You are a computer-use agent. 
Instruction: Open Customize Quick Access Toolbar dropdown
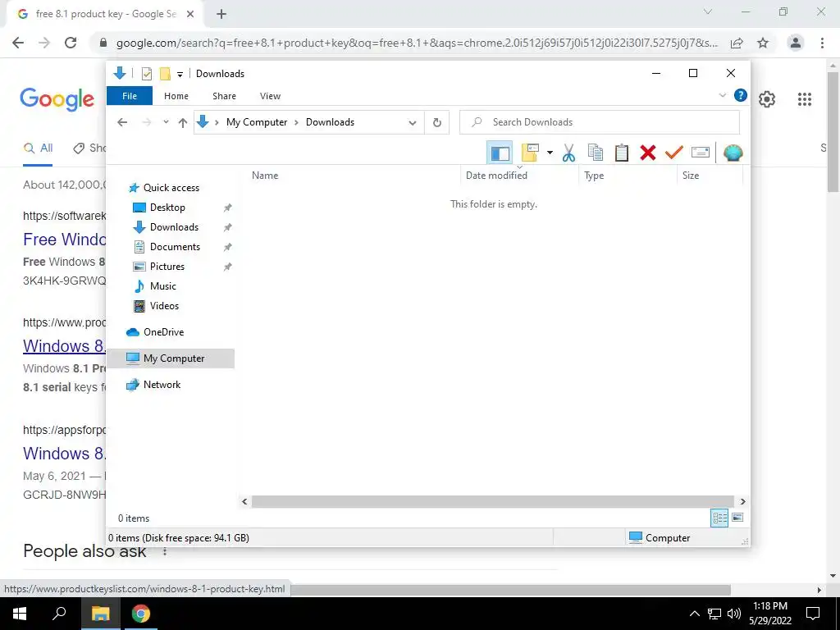pyautogui.click(x=180, y=75)
